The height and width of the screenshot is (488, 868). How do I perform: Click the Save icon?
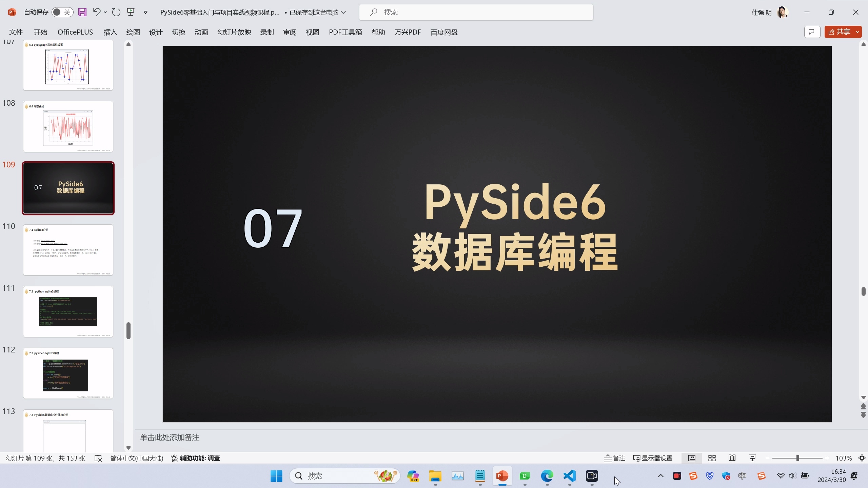tap(82, 12)
